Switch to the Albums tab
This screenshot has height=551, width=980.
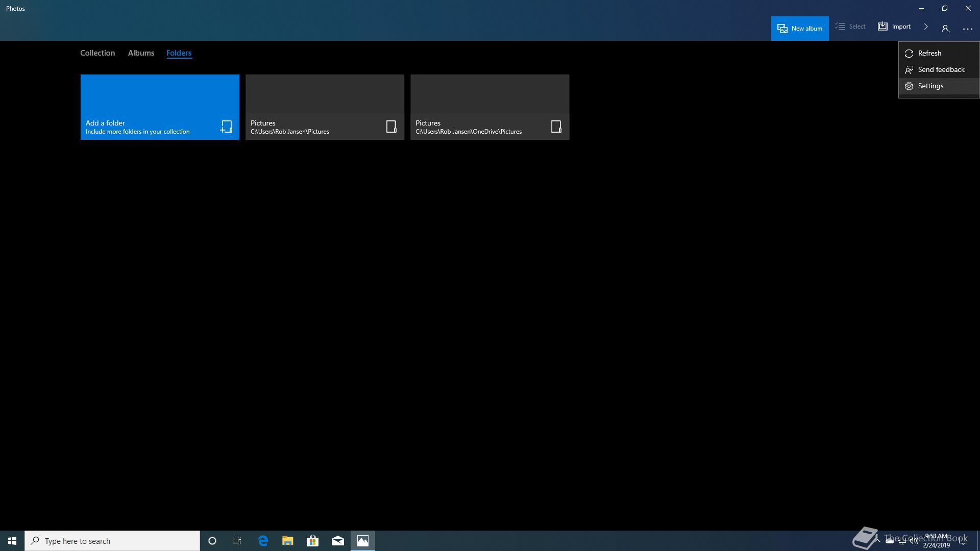click(141, 53)
